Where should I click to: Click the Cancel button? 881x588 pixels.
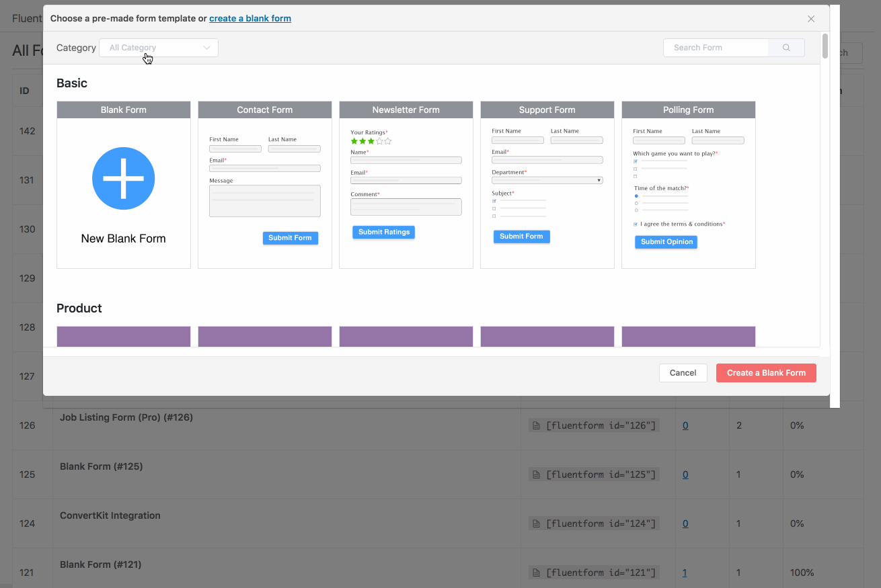click(x=683, y=372)
